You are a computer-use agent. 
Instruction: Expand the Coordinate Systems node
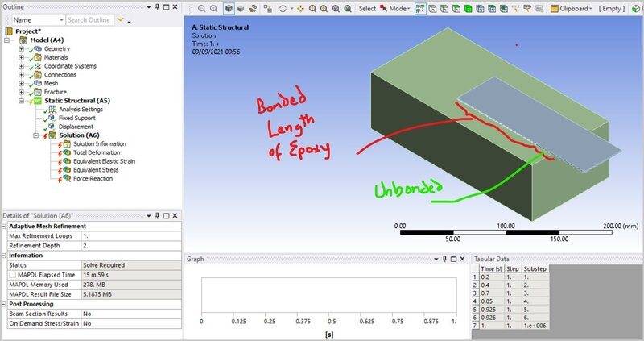21,66
